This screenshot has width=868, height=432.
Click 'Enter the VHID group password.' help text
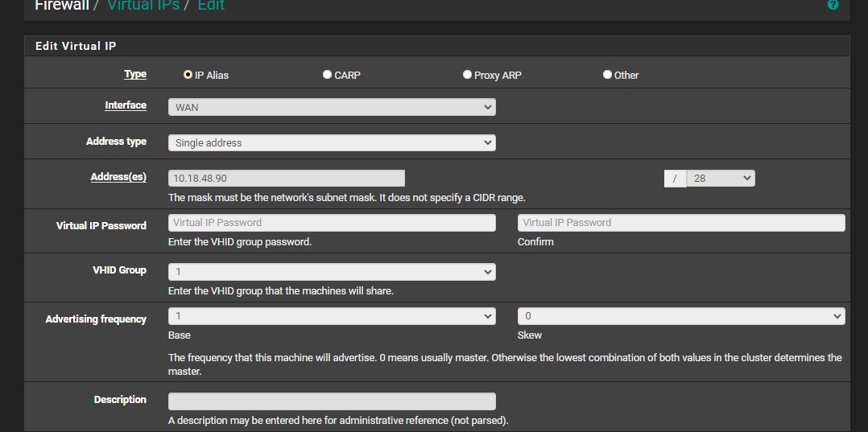[x=240, y=241]
